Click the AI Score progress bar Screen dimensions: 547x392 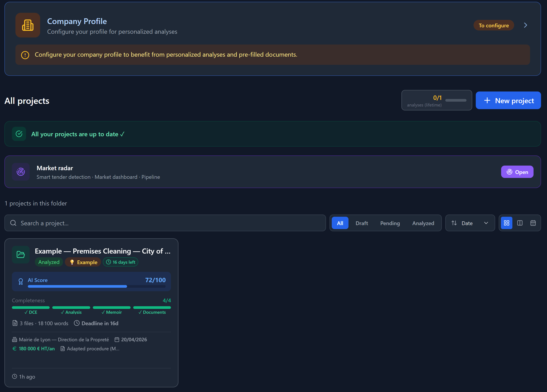96,286
